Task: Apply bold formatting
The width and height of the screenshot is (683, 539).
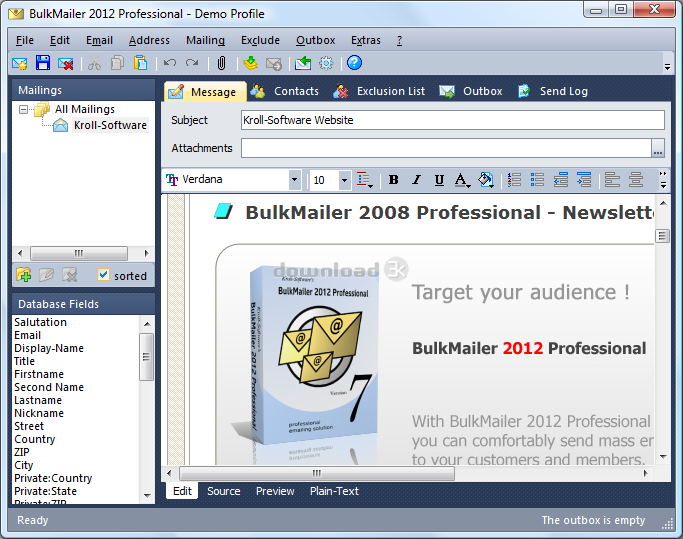Action: click(x=393, y=180)
